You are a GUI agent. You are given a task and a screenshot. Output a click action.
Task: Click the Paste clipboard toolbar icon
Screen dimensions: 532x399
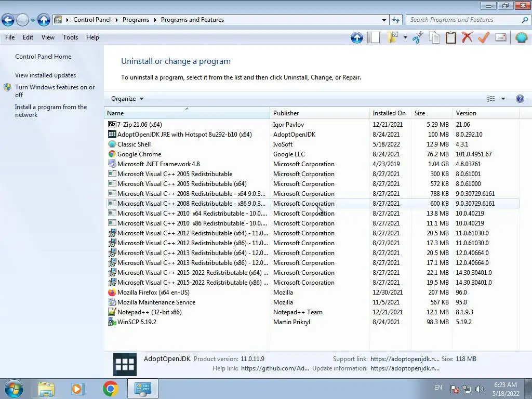pyautogui.click(x=450, y=37)
